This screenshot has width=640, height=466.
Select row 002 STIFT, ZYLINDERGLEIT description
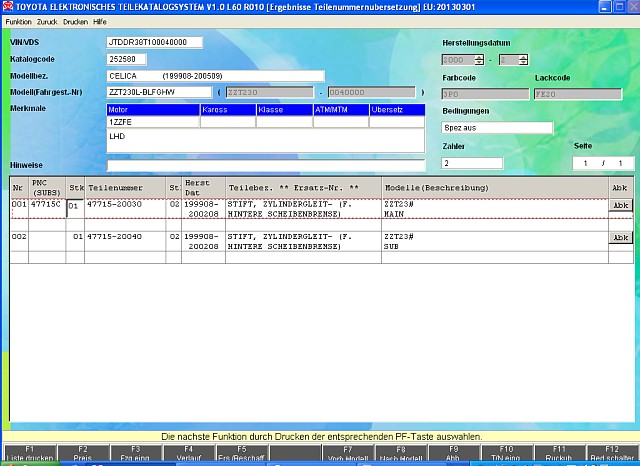click(x=303, y=242)
